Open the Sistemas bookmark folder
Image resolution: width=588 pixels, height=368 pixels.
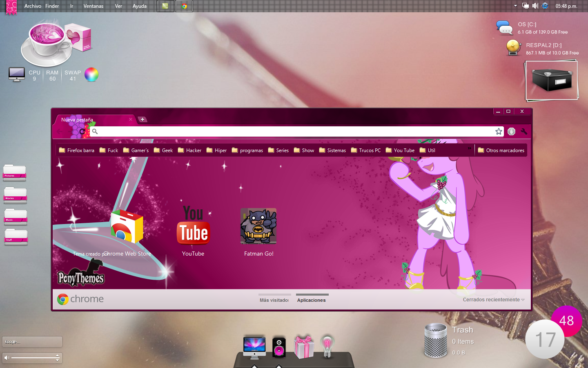pyautogui.click(x=332, y=150)
